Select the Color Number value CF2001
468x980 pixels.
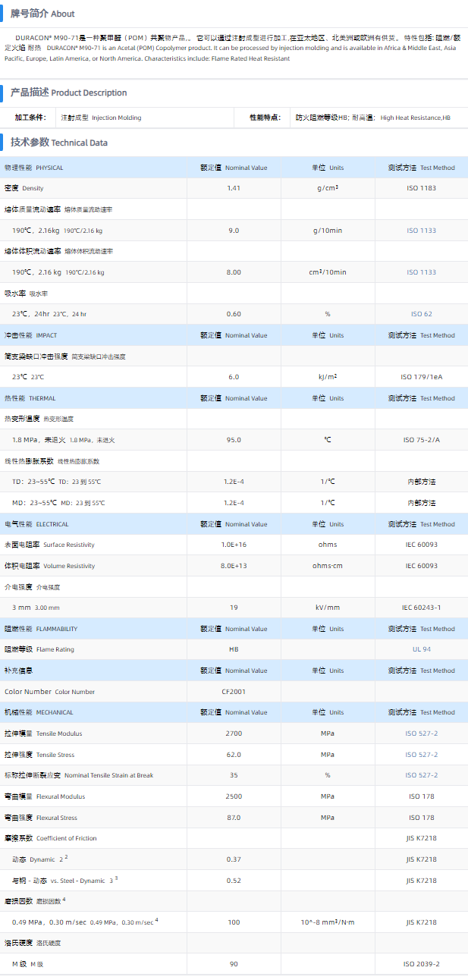[x=234, y=692]
